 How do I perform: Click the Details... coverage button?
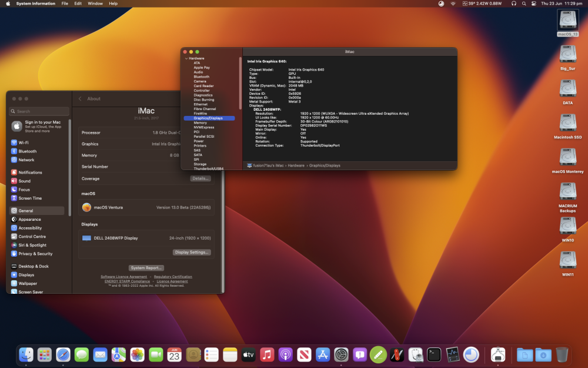(201, 178)
